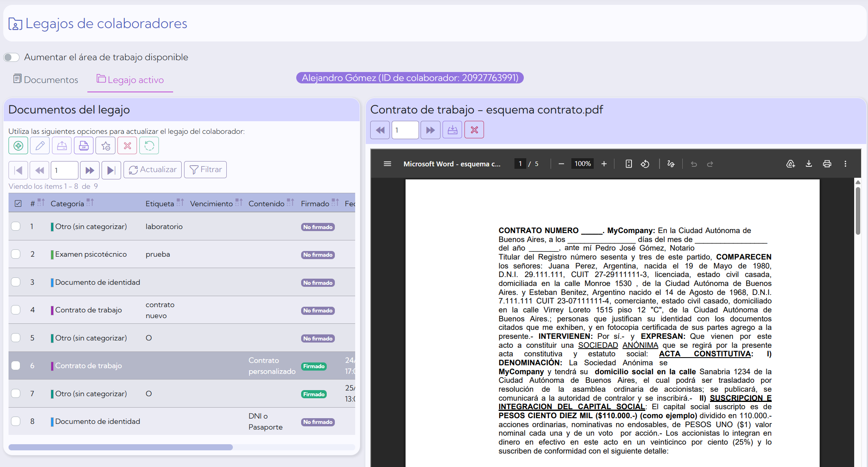Download the previewed contract file from the panel header
The height and width of the screenshot is (467, 868).
click(452, 130)
